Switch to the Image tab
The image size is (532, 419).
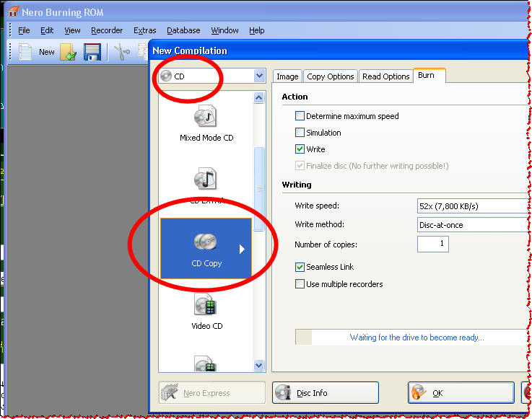coord(287,76)
